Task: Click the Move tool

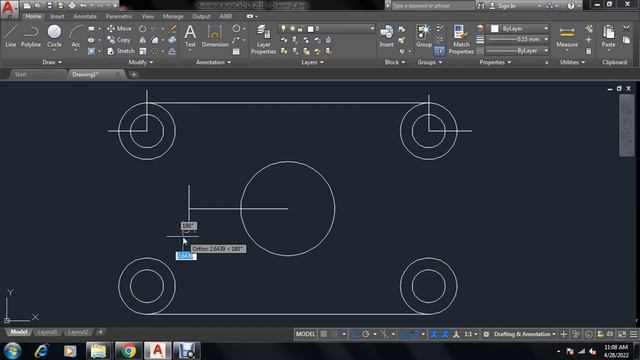Action: [119, 29]
